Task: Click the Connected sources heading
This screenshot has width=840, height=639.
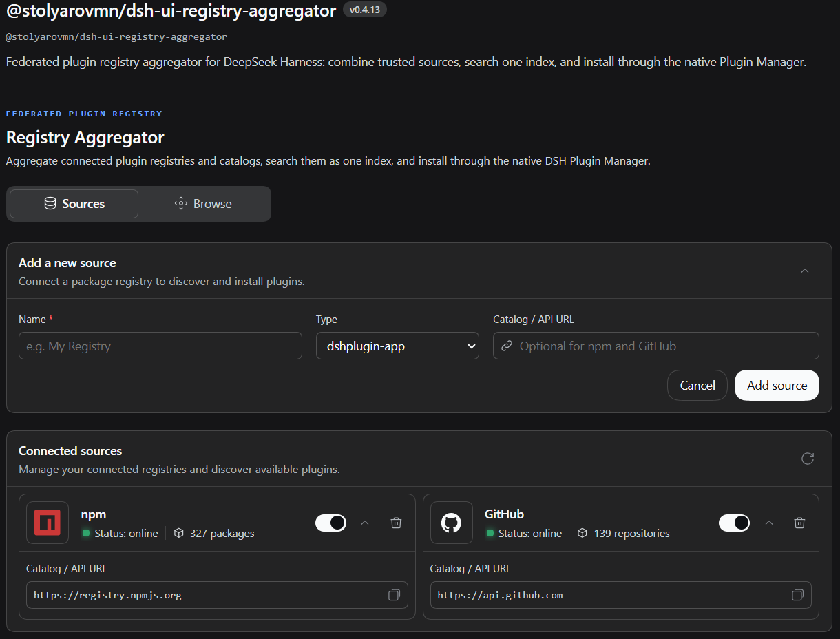Action: [x=70, y=451]
